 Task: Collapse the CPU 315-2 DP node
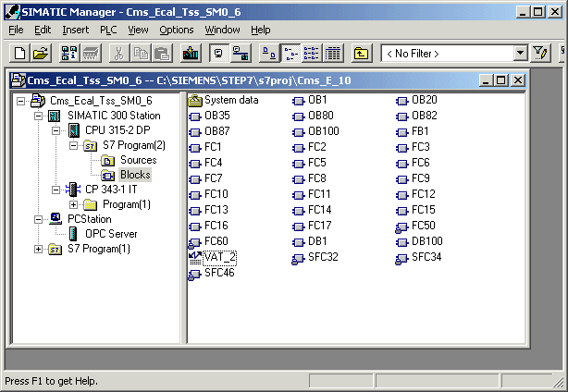coord(56,130)
